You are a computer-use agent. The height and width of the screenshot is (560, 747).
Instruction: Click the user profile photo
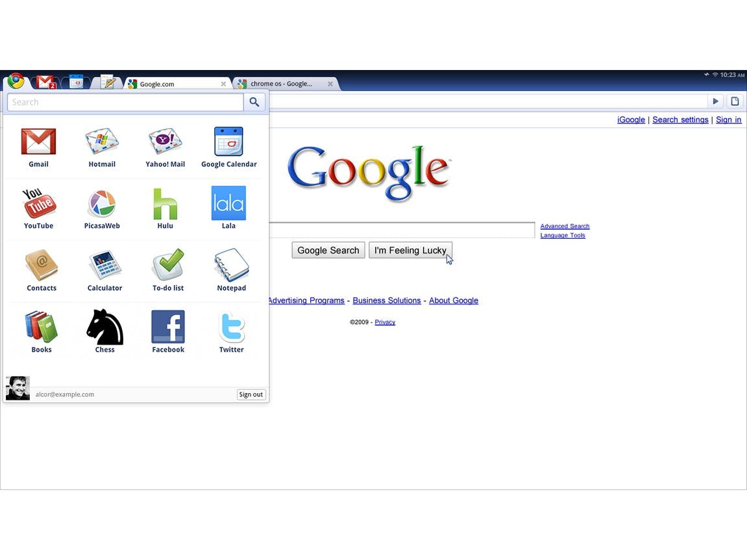(18, 388)
